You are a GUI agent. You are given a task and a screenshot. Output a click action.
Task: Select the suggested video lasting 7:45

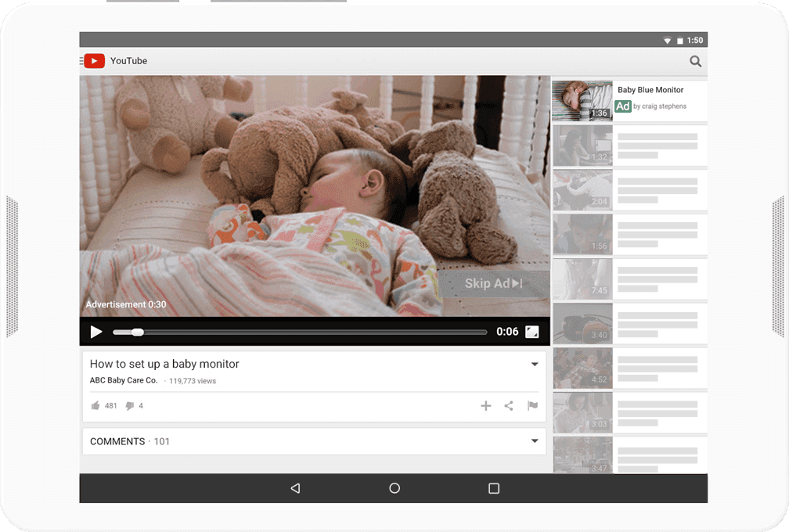coord(582,279)
